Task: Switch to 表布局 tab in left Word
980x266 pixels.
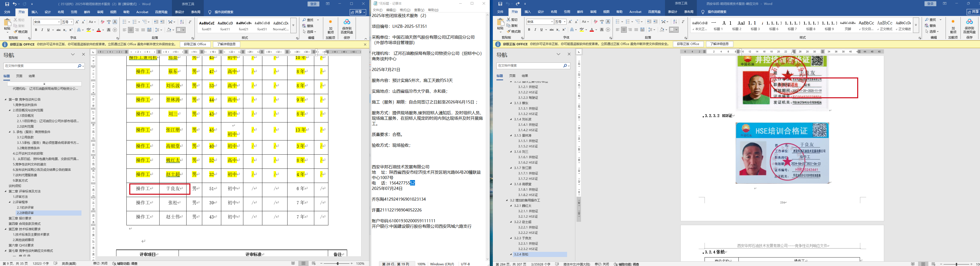Action: (x=196, y=12)
